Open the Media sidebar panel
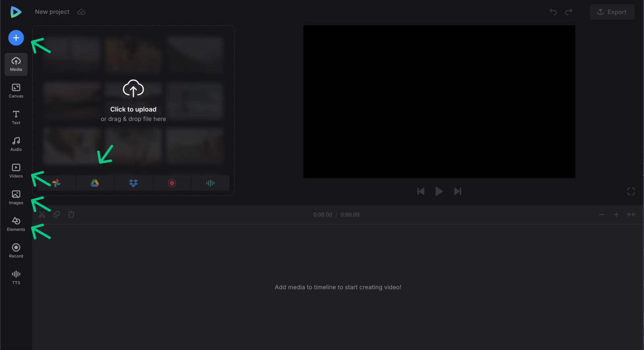This screenshot has width=644, height=350. click(x=16, y=64)
